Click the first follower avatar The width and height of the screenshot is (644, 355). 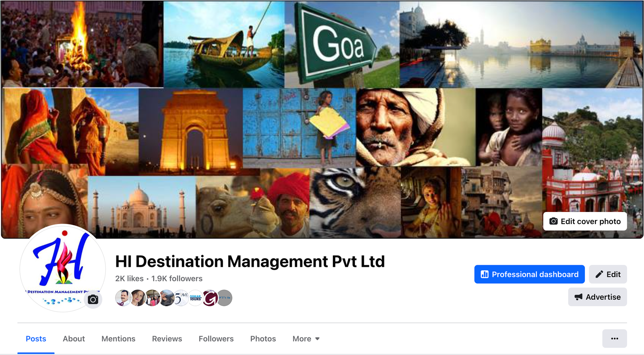click(123, 298)
